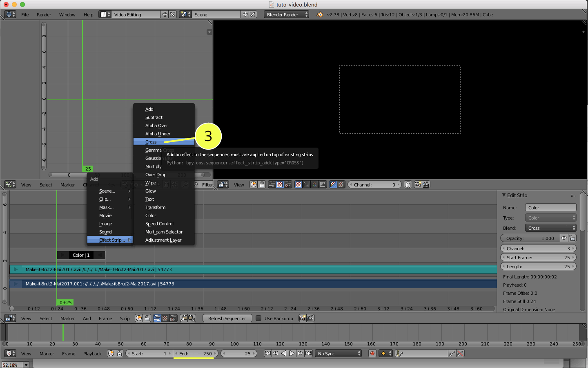Click copy strips icon in sequencer header
The image size is (588, 368).
click(183, 318)
